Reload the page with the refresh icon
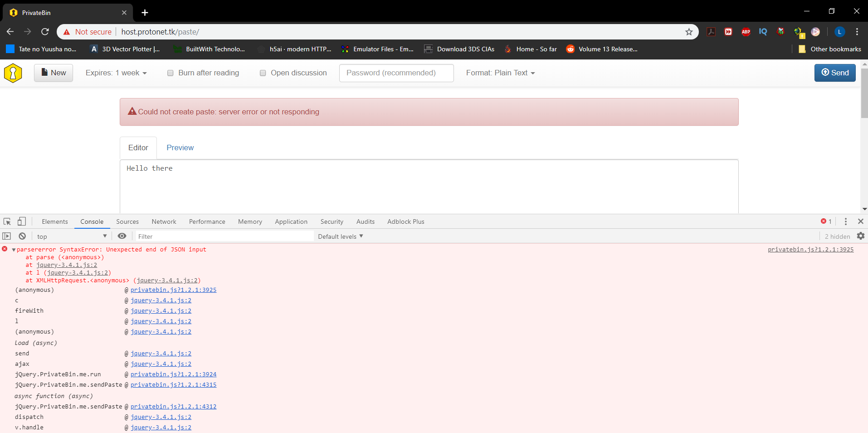Image resolution: width=868 pixels, height=433 pixels. 44,31
